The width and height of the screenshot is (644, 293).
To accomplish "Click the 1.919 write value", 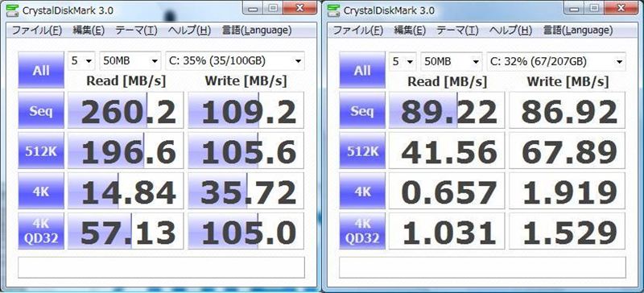I will pos(568,191).
